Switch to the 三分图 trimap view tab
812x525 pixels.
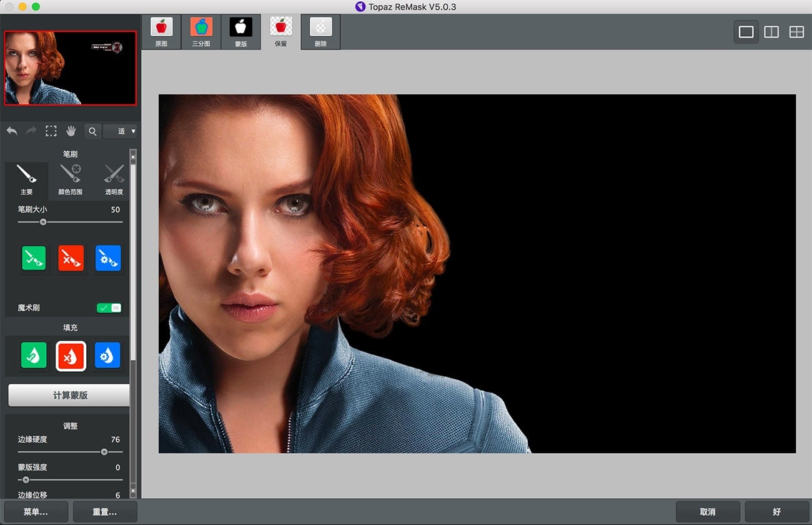(x=201, y=32)
